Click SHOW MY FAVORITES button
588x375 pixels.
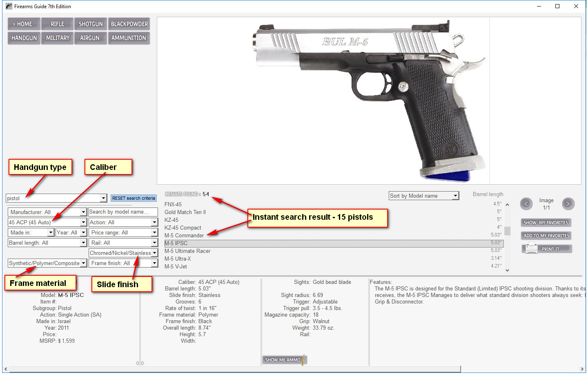coord(546,223)
